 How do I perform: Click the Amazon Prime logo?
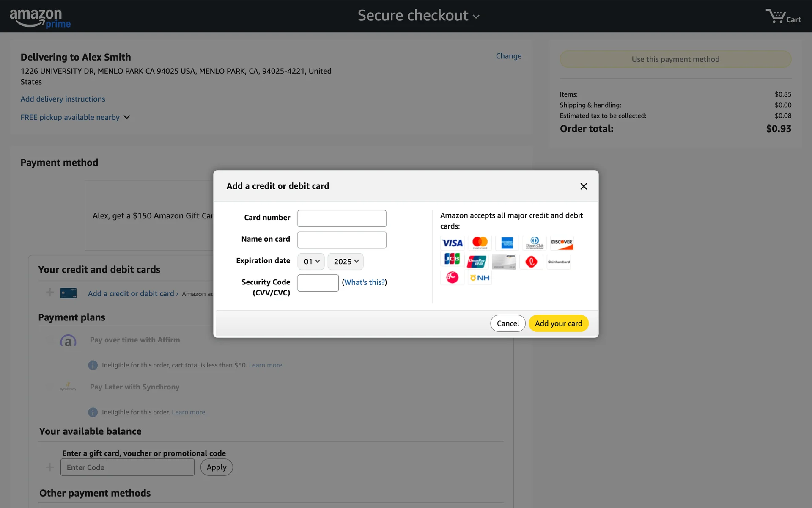40,18
